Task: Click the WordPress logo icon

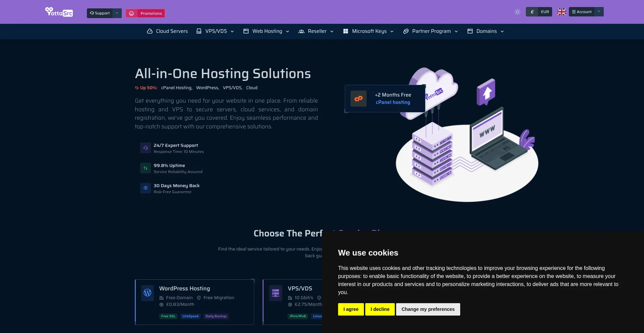Action: point(147,293)
